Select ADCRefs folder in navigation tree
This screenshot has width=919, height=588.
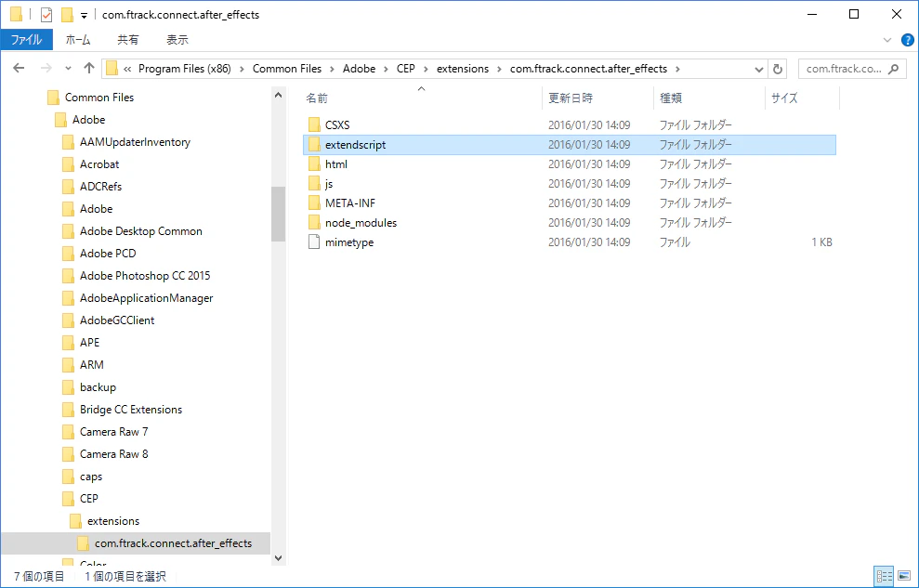(x=100, y=186)
